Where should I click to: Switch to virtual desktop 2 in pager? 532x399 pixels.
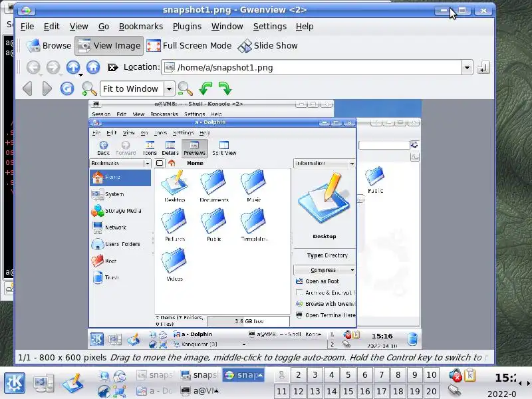pos(298,375)
